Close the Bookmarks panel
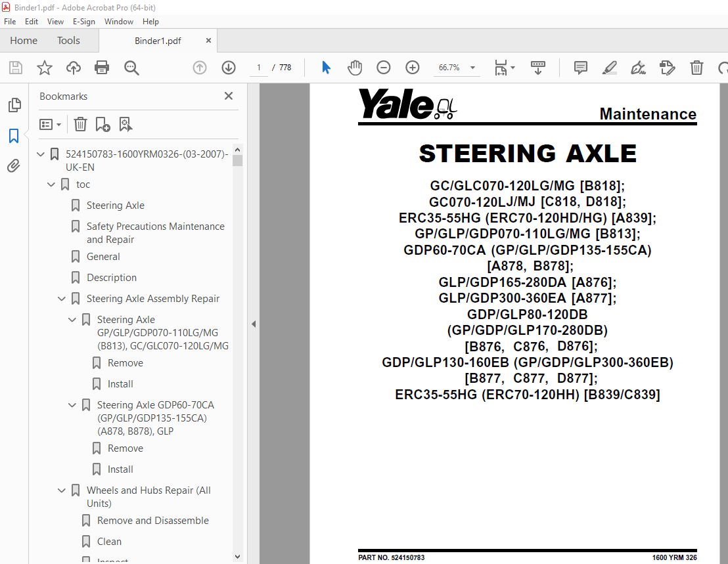Image resolution: width=728 pixels, height=564 pixels. [229, 96]
